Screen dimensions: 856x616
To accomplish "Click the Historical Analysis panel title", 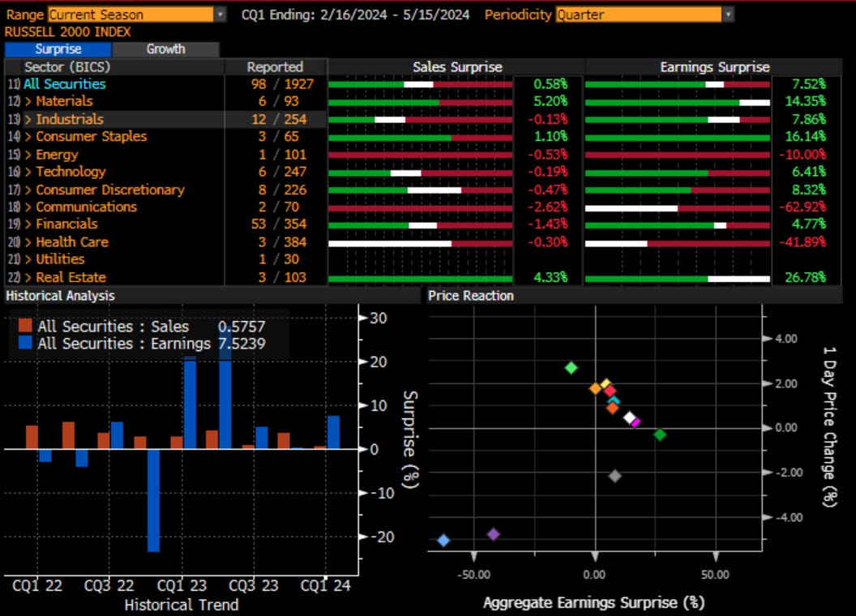I will [60, 296].
